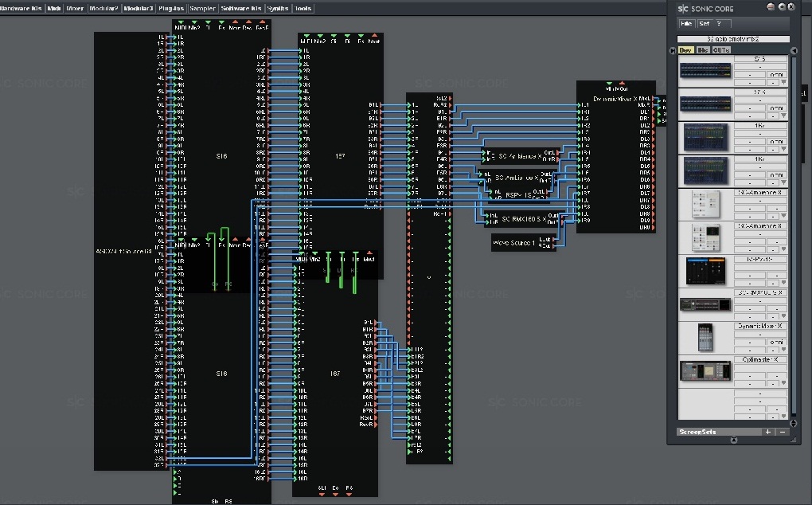Select the SC RMX160 S X device thumbnail

(705, 304)
